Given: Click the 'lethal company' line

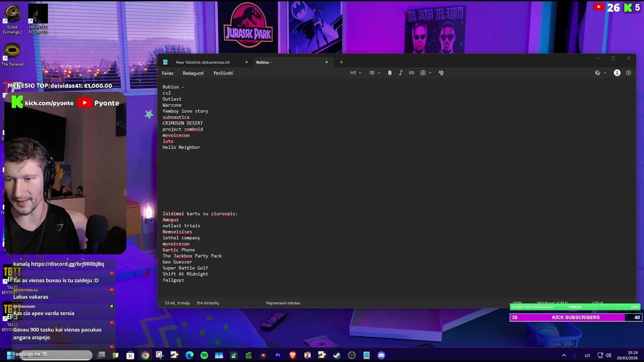Looking at the screenshot, I should click(x=181, y=238).
